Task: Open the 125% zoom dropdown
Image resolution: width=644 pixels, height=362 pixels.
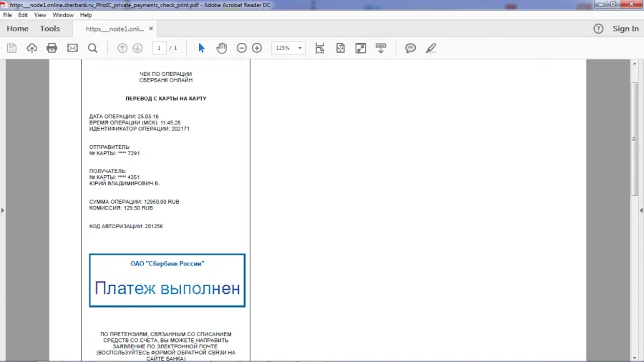Action: coord(288,48)
